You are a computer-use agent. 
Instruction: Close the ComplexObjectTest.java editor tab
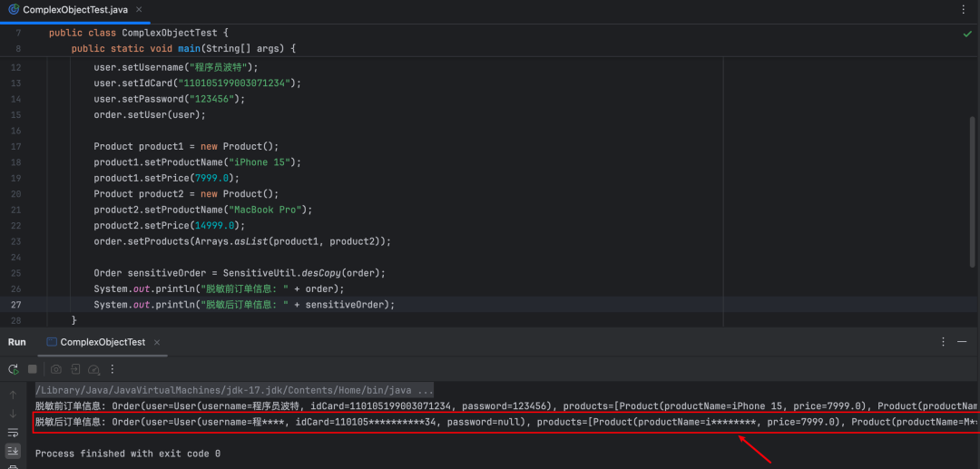point(138,9)
